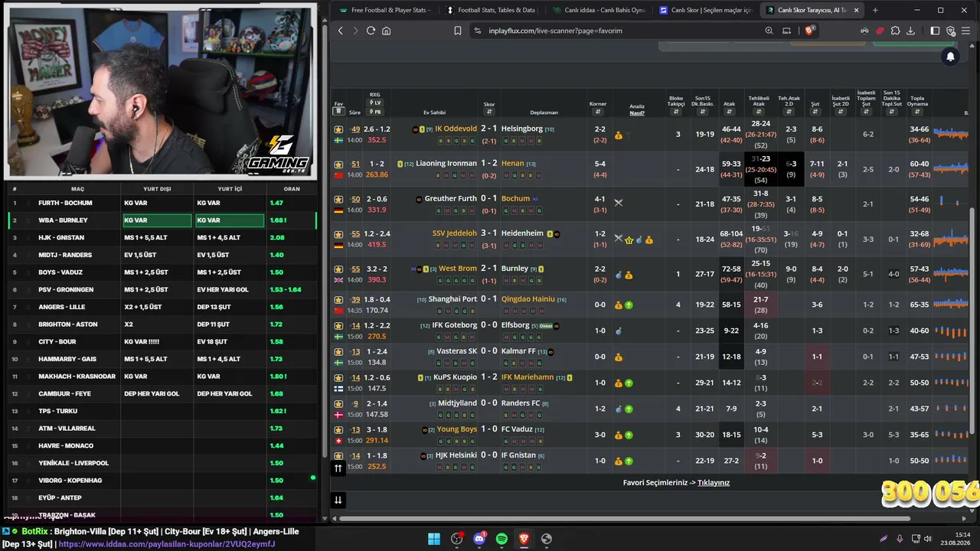This screenshot has height=551, width=980.
Task: Sort table by Atak column
Action: tap(730, 112)
